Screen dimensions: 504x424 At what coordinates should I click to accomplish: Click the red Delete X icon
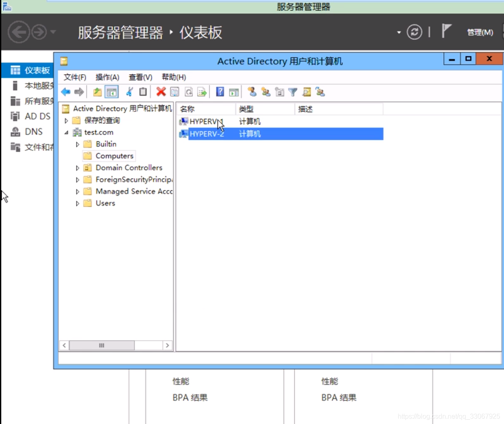[x=161, y=92]
